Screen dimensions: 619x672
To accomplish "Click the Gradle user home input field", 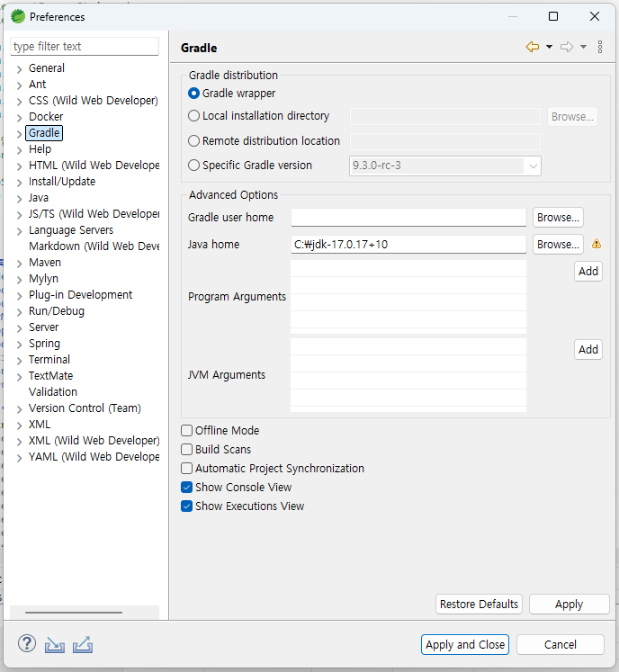I will 408,218.
